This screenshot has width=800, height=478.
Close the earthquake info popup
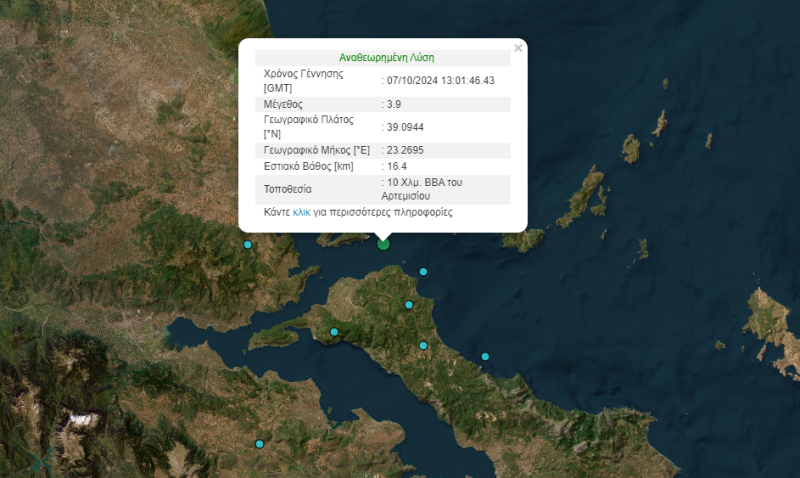[x=518, y=48]
